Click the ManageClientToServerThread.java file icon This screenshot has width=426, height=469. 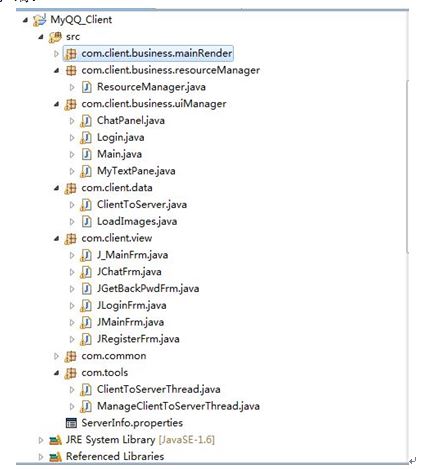[86, 406]
